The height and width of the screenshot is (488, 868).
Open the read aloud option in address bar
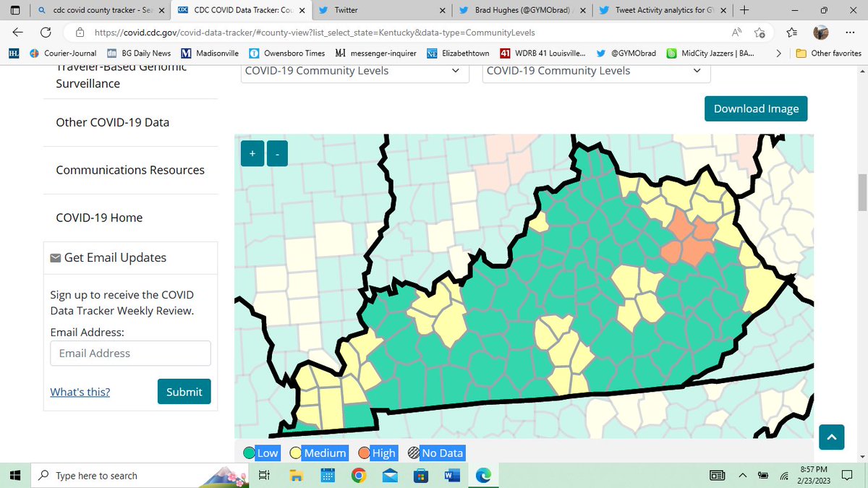click(x=737, y=33)
